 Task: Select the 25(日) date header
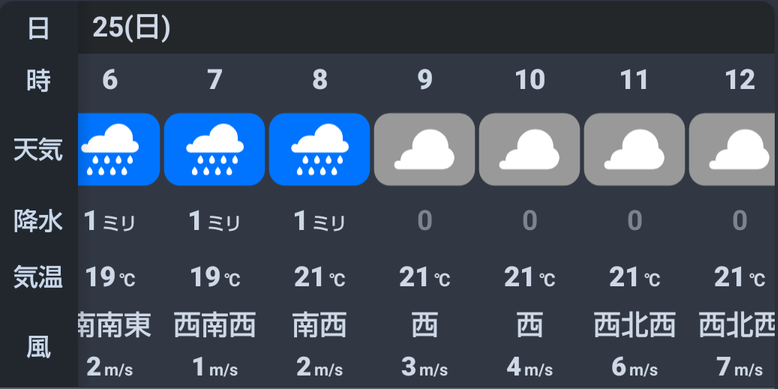131,27
